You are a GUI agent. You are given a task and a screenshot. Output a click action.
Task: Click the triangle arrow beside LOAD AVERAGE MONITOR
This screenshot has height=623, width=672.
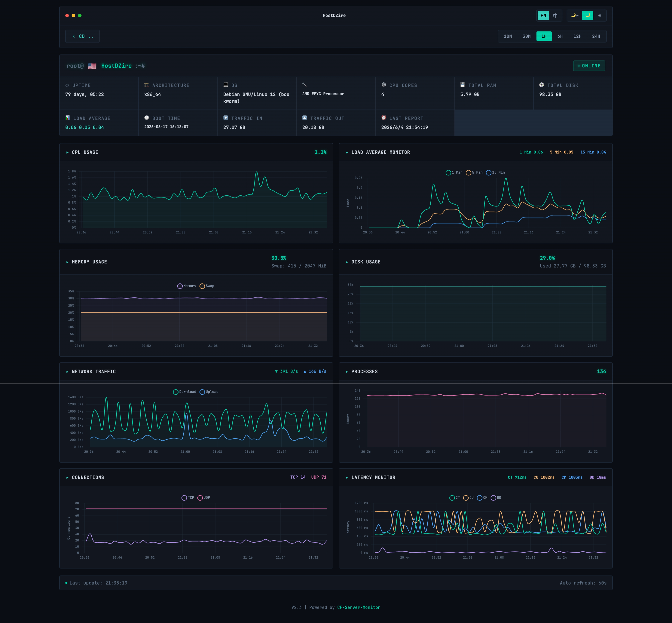[x=347, y=153]
